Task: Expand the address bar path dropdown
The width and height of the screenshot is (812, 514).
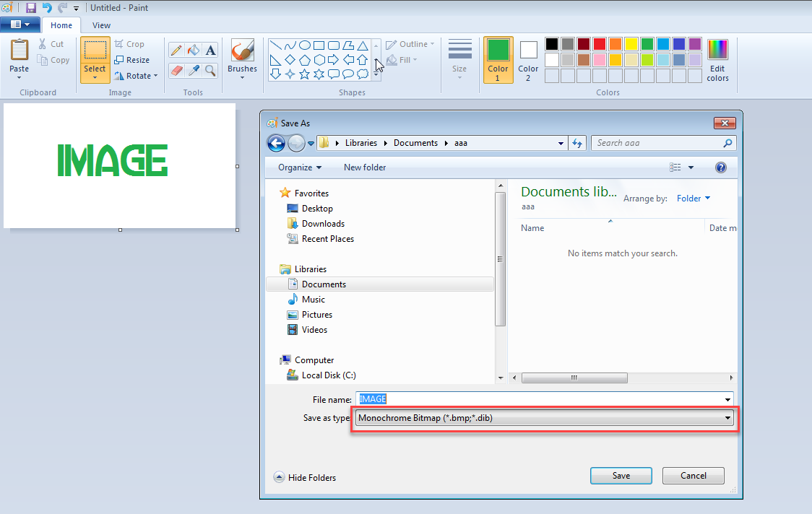Action: pyautogui.click(x=561, y=144)
